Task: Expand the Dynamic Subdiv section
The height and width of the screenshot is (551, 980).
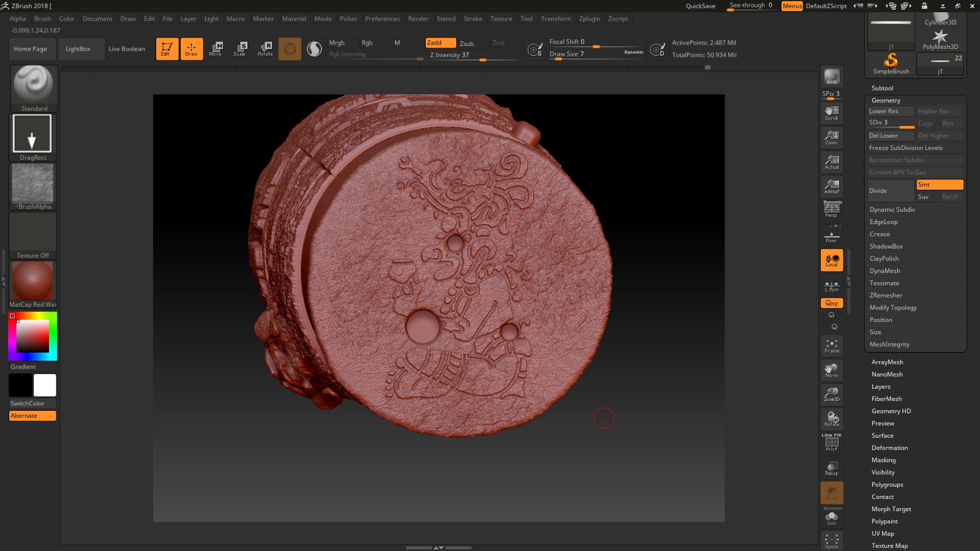Action: 892,210
